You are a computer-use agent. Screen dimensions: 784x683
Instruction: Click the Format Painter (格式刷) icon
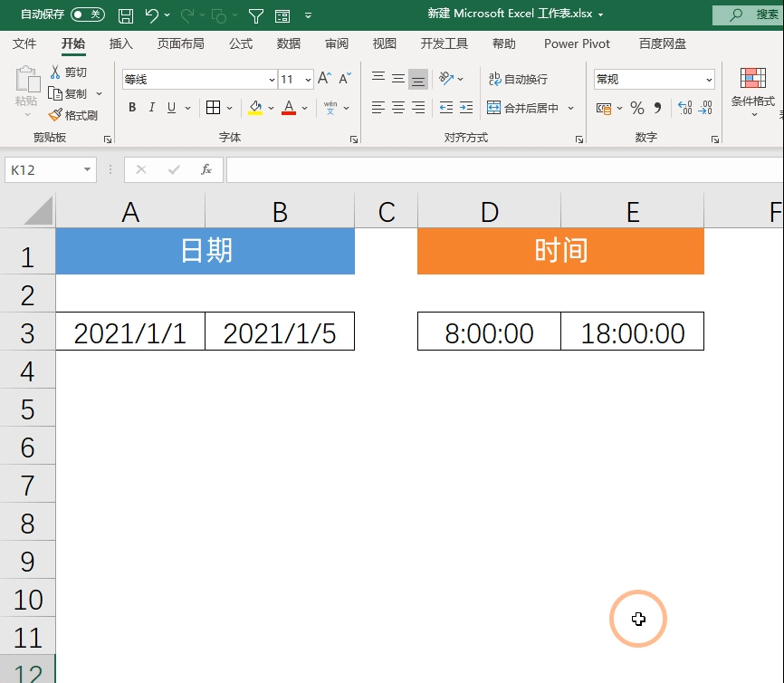pos(55,115)
